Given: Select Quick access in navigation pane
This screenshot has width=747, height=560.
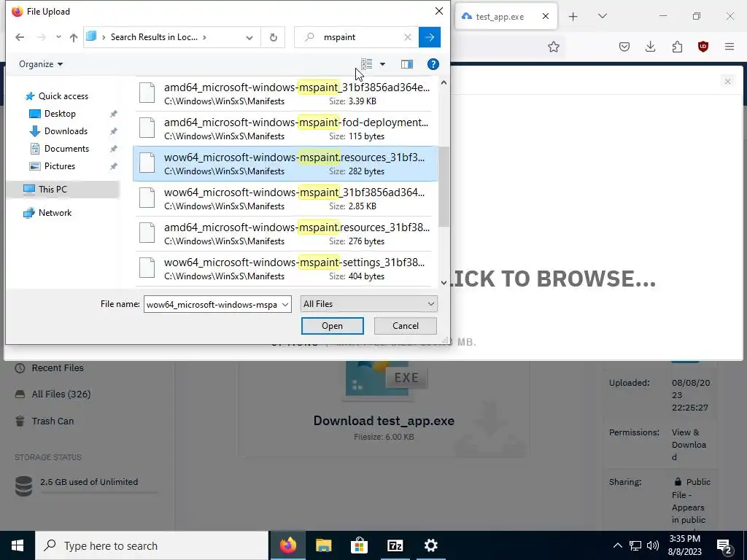Looking at the screenshot, I should [63, 96].
